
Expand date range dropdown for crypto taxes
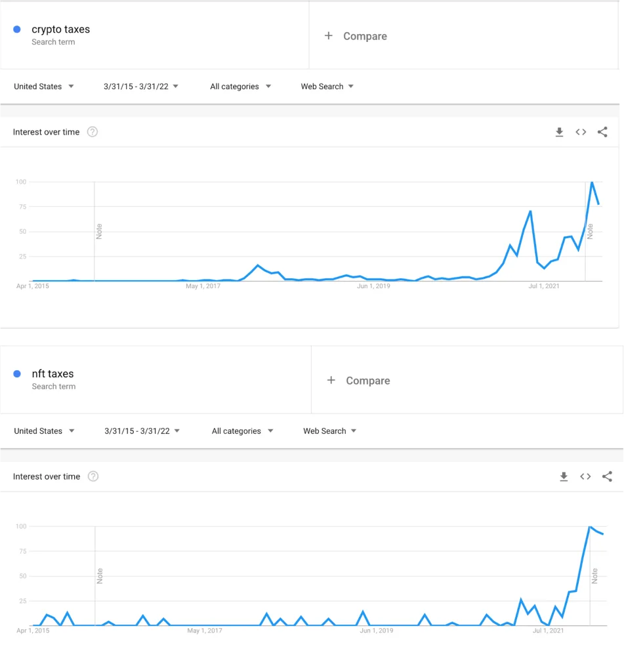pyautogui.click(x=141, y=87)
